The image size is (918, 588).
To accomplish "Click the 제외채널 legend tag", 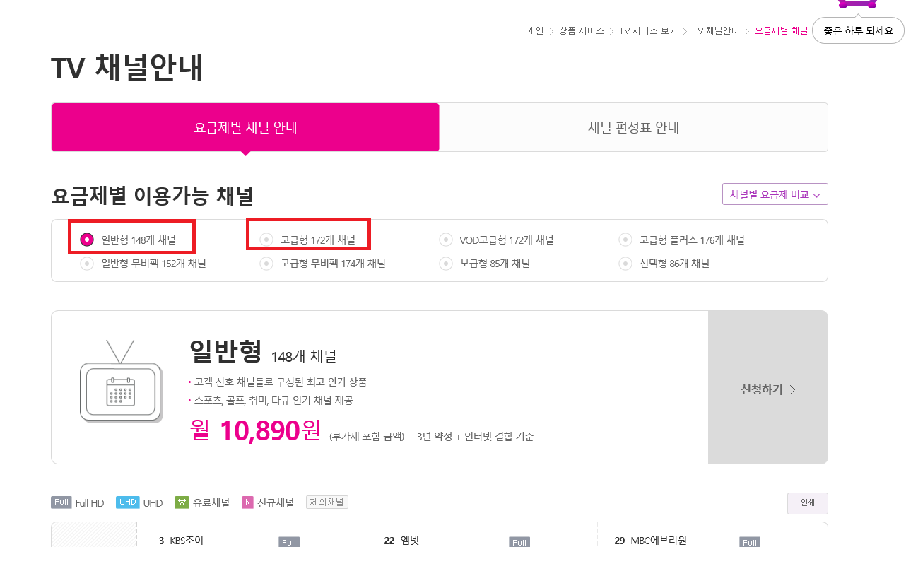I will pyautogui.click(x=326, y=502).
